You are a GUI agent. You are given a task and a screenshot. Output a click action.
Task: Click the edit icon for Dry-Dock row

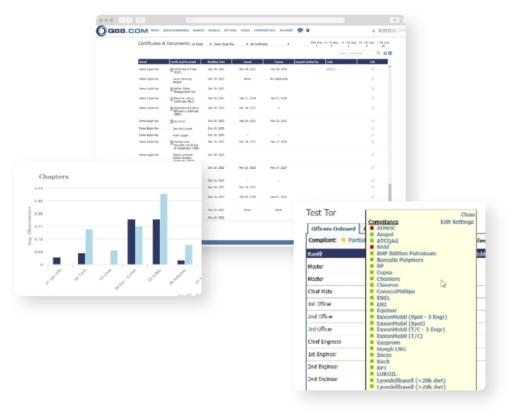coord(372,121)
